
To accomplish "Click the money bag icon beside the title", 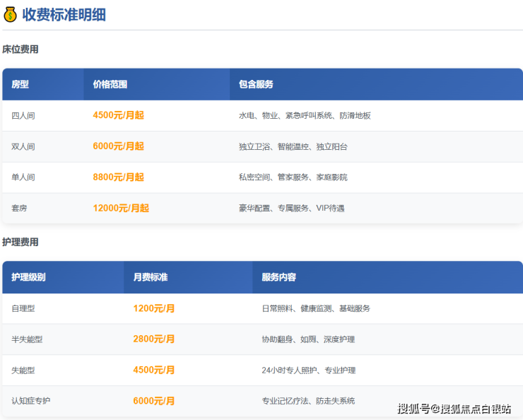I will (10, 14).
